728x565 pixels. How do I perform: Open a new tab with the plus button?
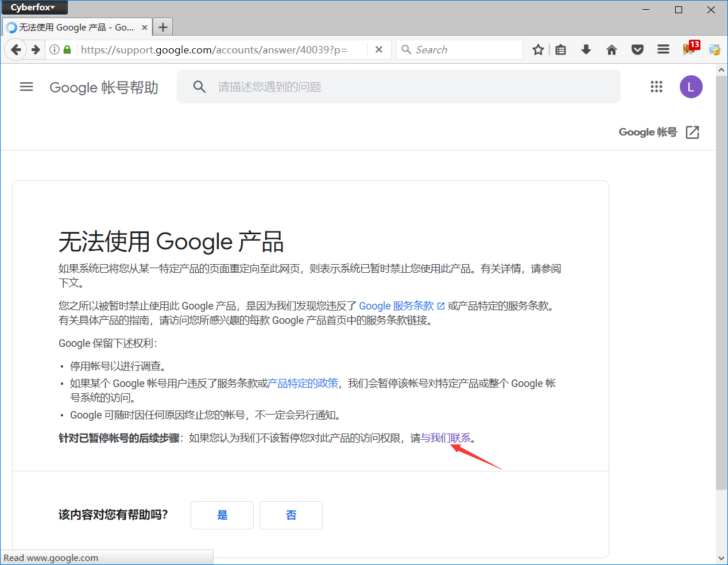[x=163, y=27]
